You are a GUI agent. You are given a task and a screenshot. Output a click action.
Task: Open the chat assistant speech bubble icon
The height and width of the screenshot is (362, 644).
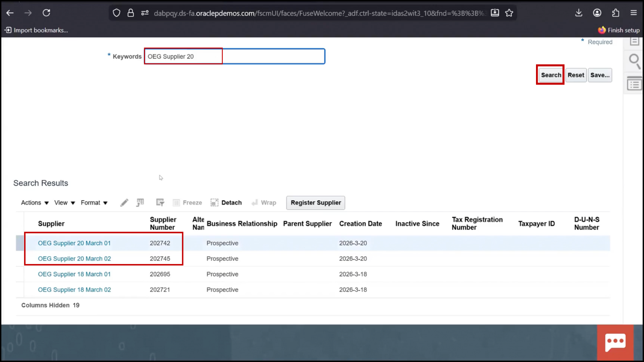pyautogui.click(x=615, y=343)
